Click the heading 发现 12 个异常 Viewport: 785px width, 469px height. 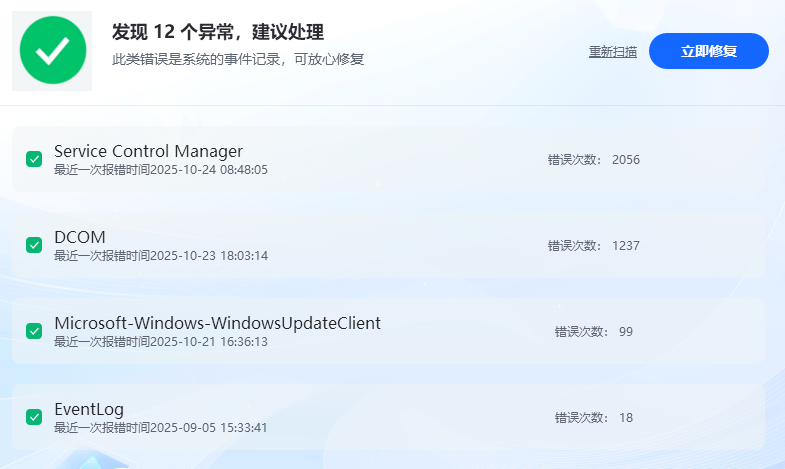coord(218,33)
